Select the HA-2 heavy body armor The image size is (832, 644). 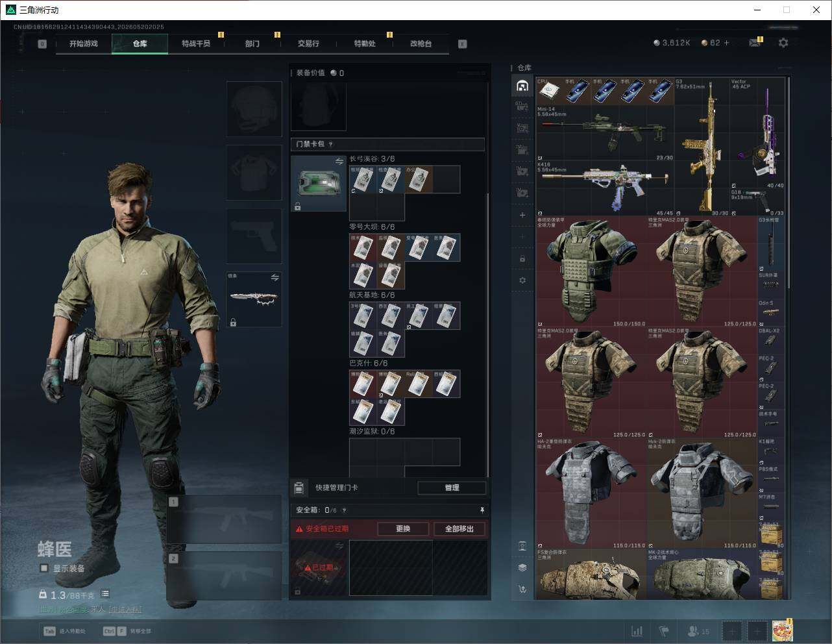point(591,493)
